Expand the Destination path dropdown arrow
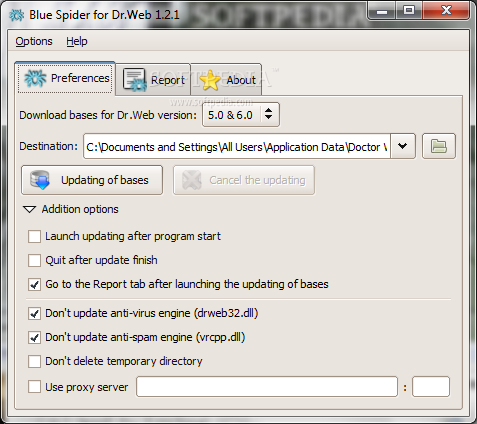This screenshot has height=424, width=477. click(x=403, y=146)
